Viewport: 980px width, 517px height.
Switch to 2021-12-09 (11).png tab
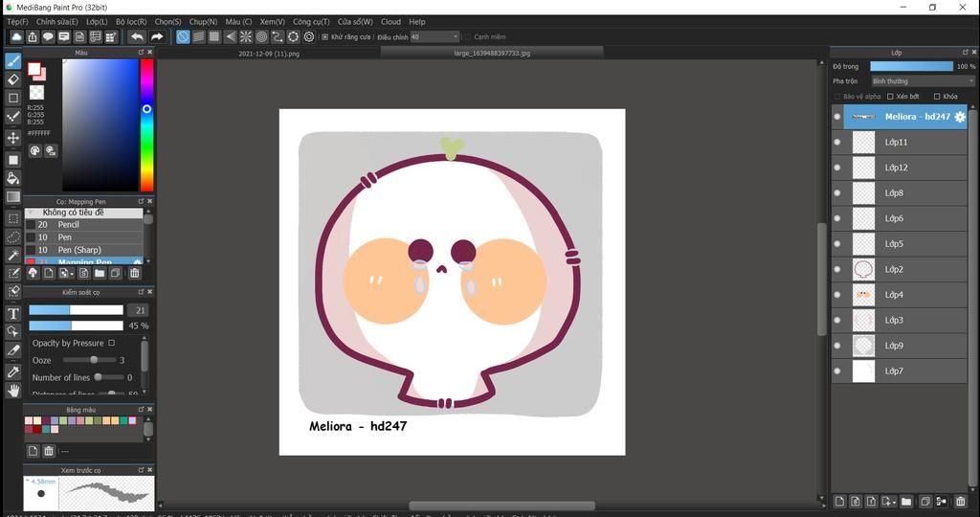point(269,54)
